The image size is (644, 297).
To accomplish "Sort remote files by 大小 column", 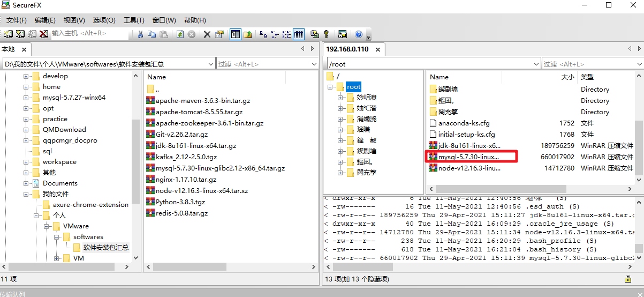I will point(567,77).
